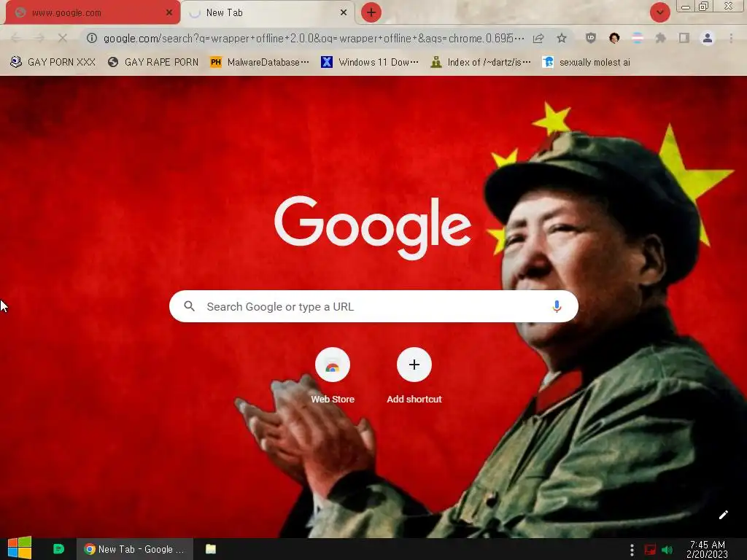747x560 pixels.
Task: Close the New Tab tab
Action: click(344, 12)
